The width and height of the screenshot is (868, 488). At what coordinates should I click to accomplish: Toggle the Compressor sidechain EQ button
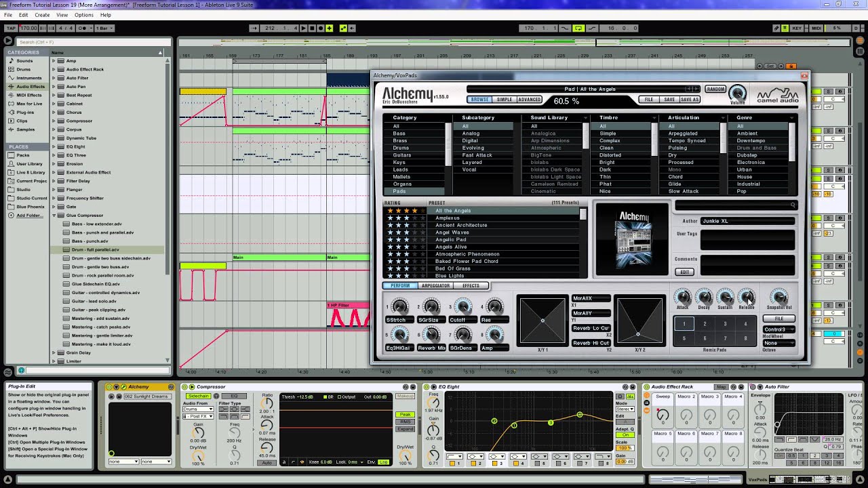[x=234, y=396]
